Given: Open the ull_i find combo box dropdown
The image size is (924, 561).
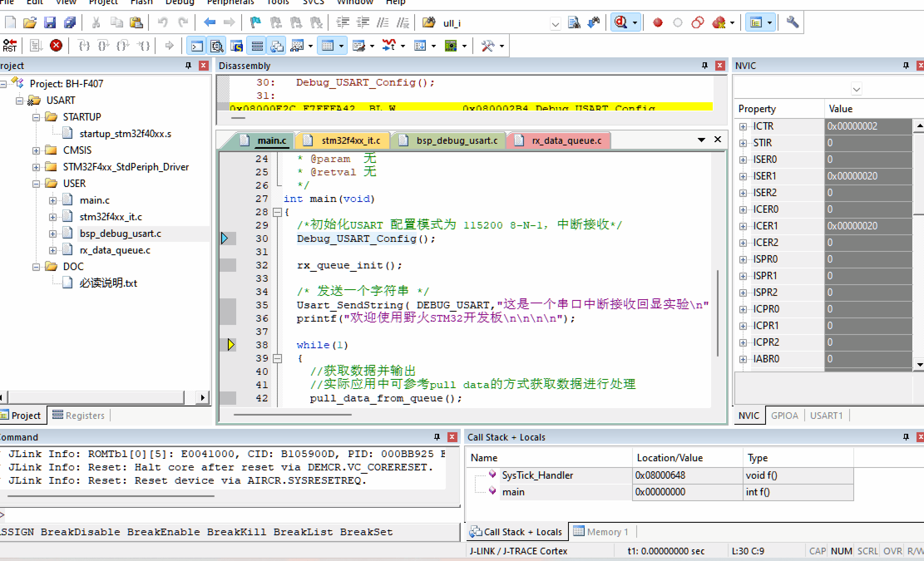Looking at the screenshot, I should pyautogui.click(x=555, y=24).
